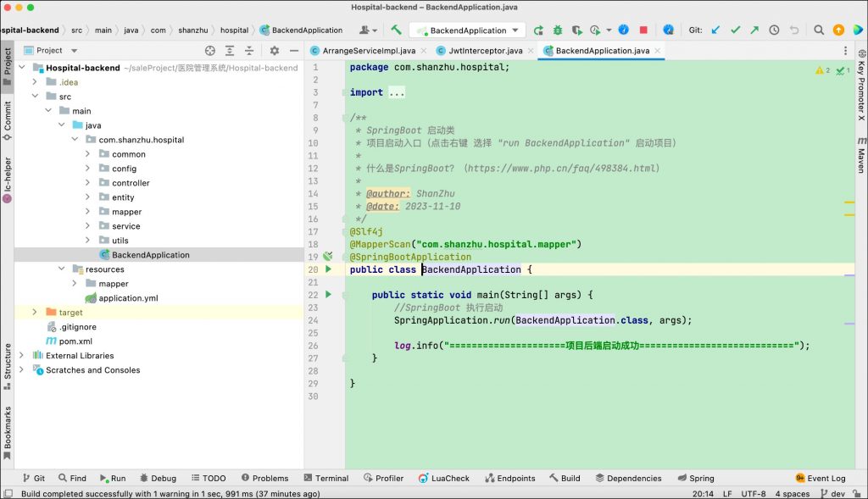Select application.yml in the project tree
Image resolution: width=868 pixels, height=499 pixels.
(128, 298)
